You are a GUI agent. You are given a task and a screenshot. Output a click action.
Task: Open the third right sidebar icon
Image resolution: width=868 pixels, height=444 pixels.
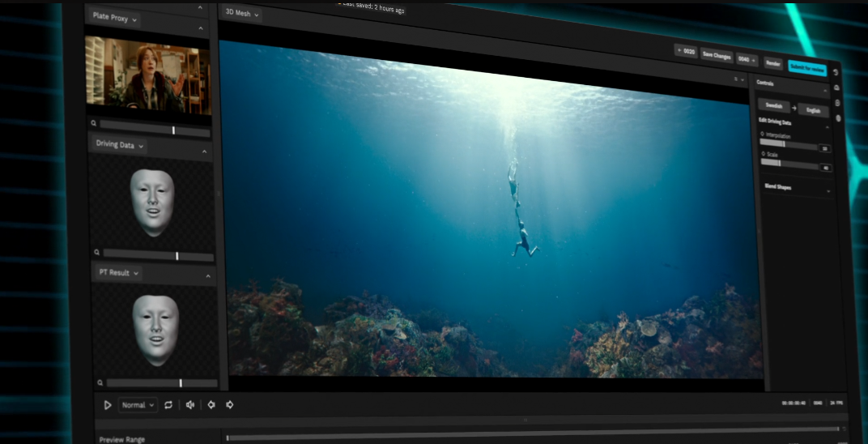click(x=837, y=103)
